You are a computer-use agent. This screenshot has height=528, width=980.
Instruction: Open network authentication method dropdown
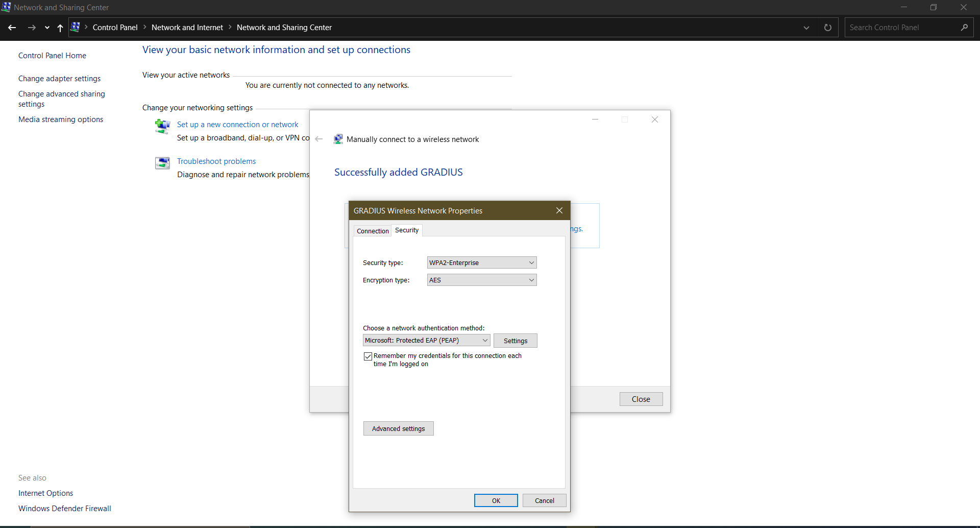coord(426,340)
